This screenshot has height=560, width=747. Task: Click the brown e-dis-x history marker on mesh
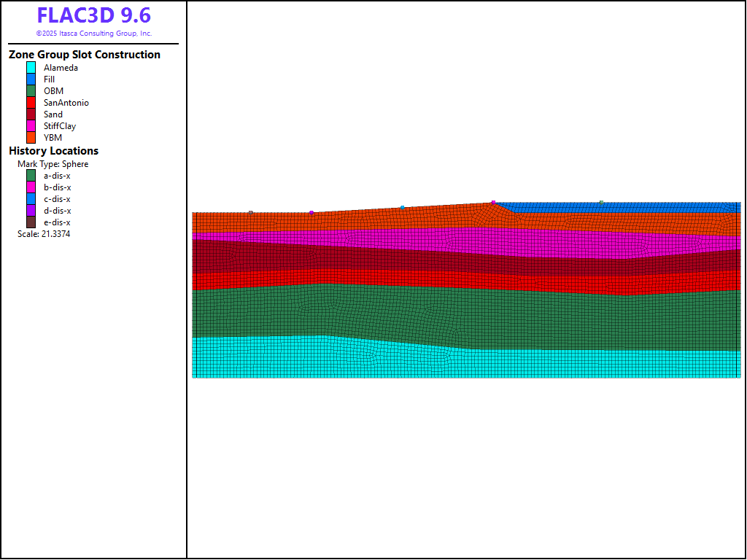(251, 213)
